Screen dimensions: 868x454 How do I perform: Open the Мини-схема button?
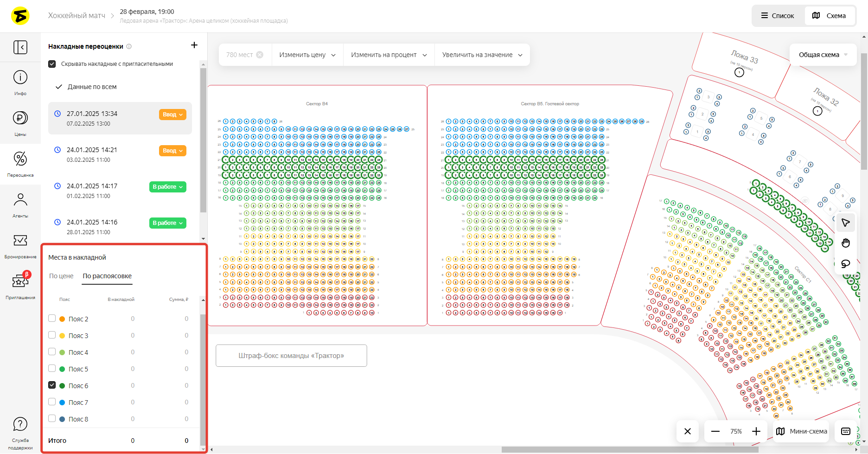pyautogui.click(x=802, y=431)
